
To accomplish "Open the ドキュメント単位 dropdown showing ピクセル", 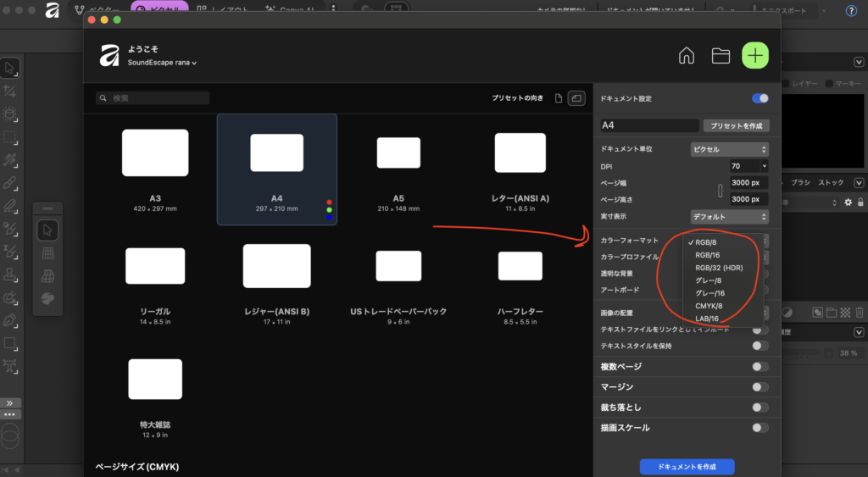I will (x=729, y=149).
